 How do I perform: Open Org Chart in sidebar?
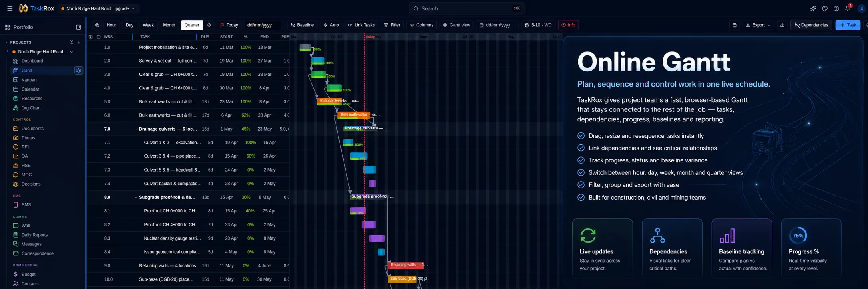point(31,108)
